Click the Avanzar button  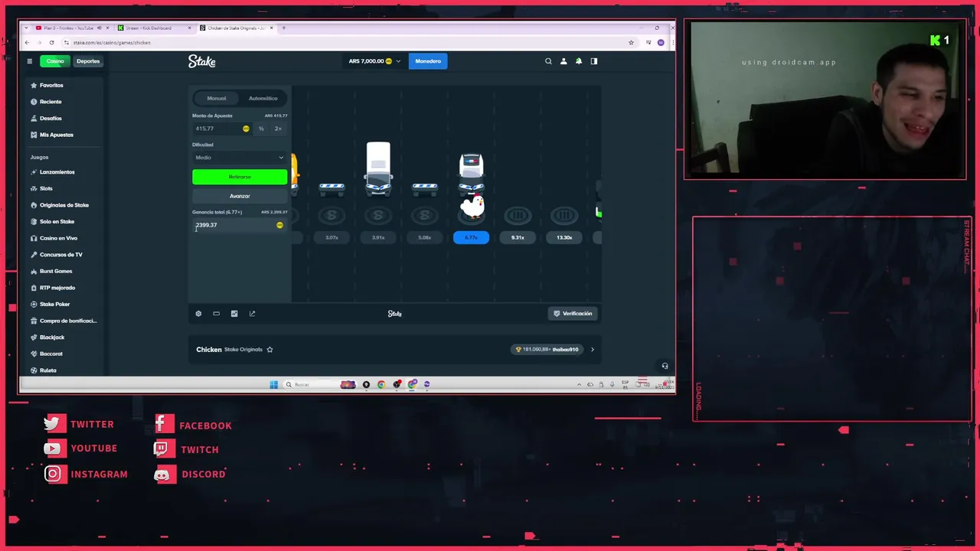click(x=240, y=196)
